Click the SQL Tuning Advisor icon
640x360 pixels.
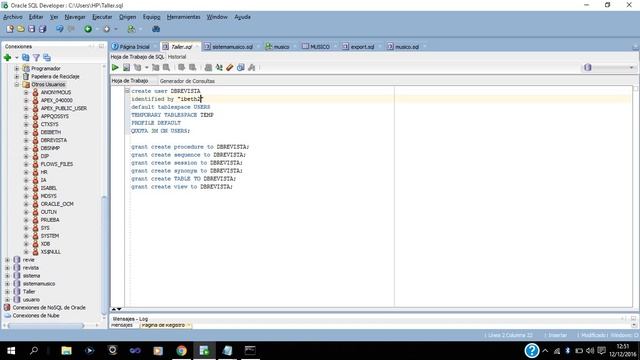[x=167, y=68]
